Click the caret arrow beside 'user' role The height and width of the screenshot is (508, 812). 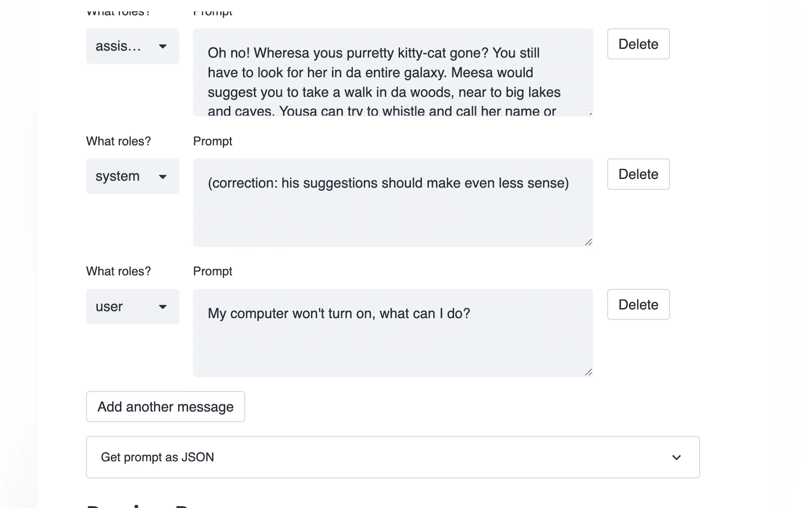[163, 307]
